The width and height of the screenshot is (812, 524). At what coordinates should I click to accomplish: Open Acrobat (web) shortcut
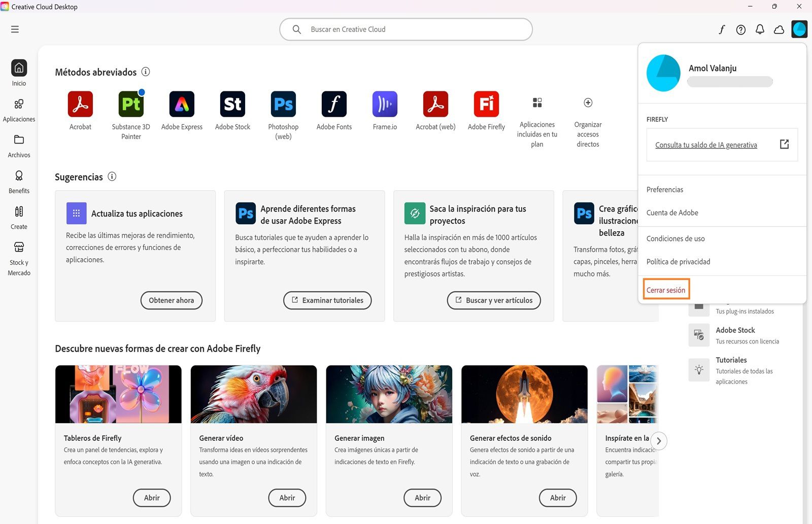[x=435, y=104]
